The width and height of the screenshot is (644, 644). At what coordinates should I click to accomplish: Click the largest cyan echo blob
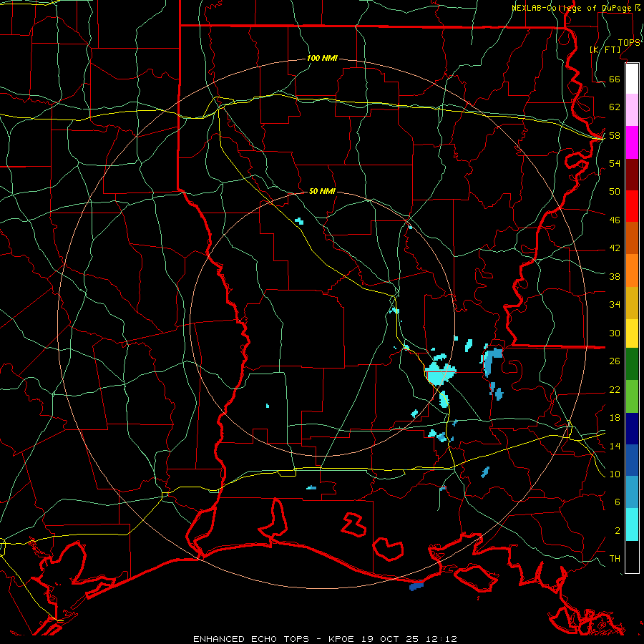coord(440,374)
